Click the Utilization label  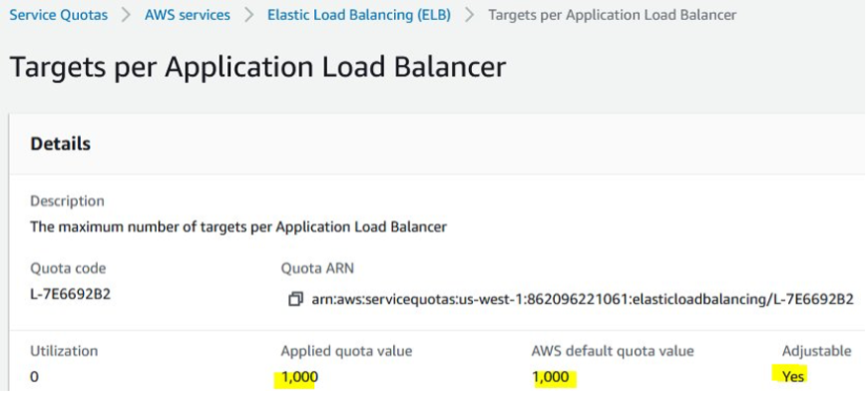pos(63,351)
